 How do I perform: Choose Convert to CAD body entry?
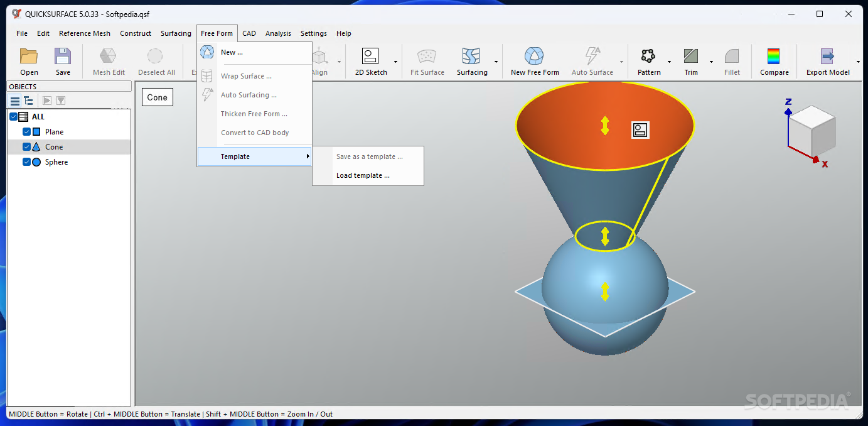pyautogui.click(x=254, y=133)
